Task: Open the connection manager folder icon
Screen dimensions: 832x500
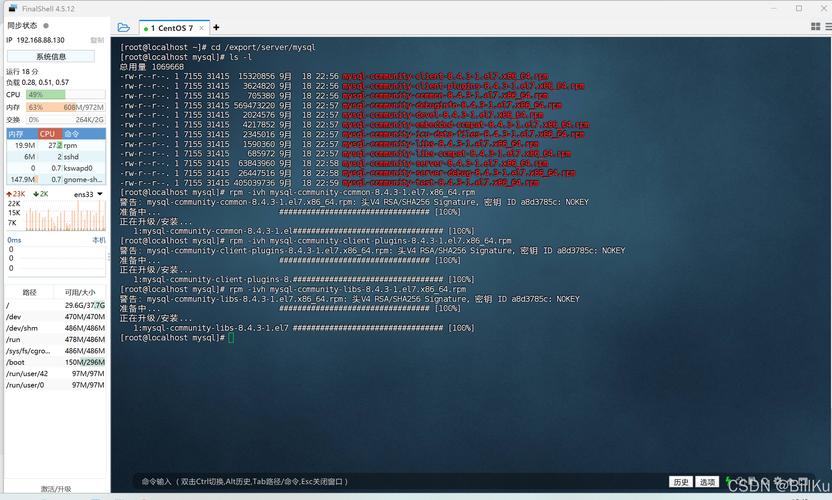Action: coord(123,28)
